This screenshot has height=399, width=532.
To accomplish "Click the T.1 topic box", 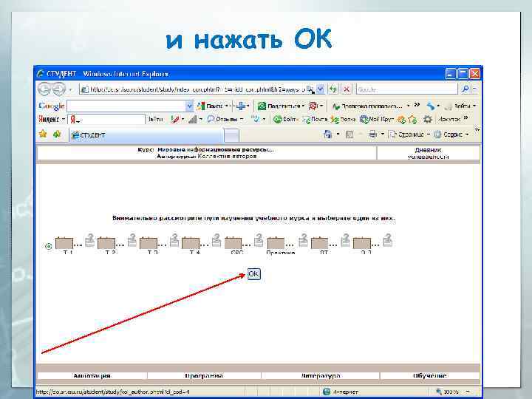I will [64, 243].
